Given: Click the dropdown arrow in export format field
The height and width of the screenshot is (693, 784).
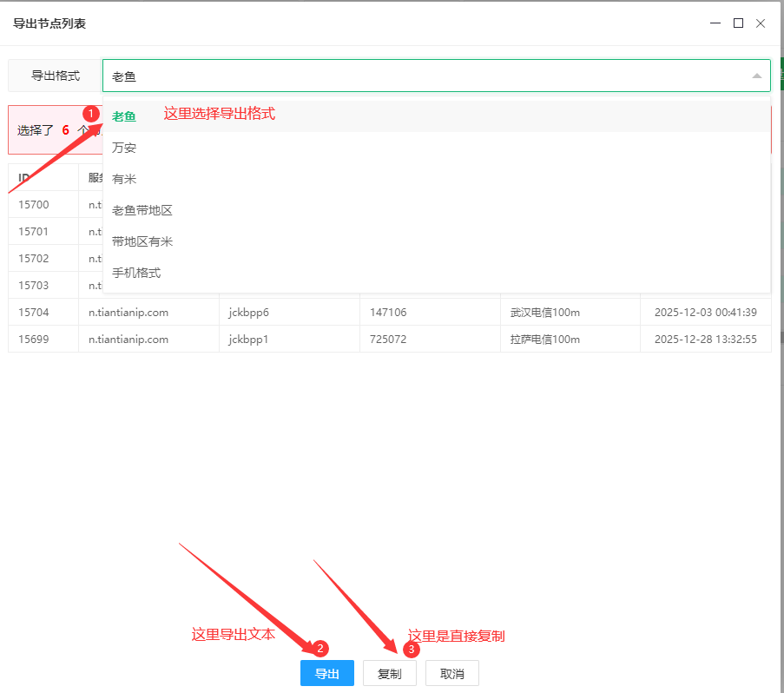Looking at the screenshot, I should 756,76.
